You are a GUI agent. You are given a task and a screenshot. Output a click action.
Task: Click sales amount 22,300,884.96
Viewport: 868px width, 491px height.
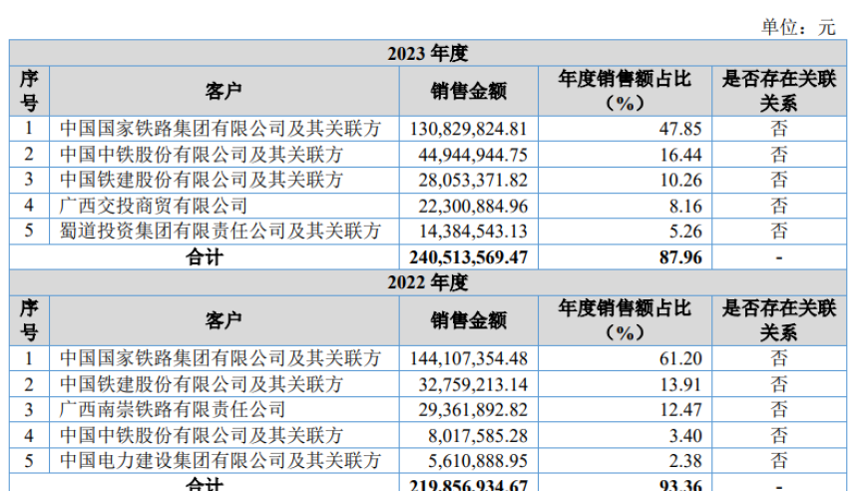[473, 206]
